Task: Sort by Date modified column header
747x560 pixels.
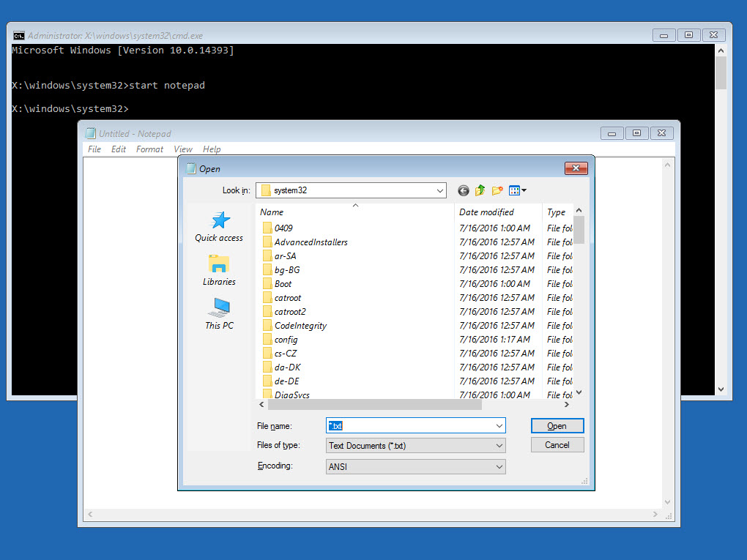Action: (498, 212)
